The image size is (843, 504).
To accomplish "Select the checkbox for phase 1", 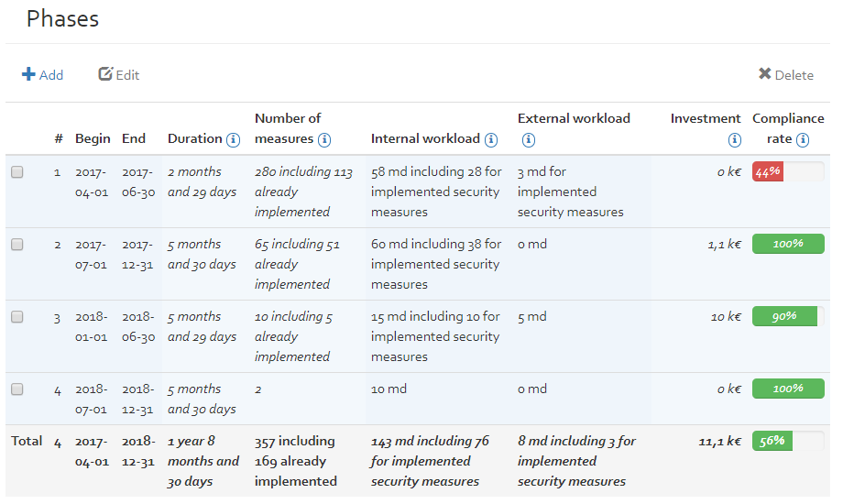I will tap(17, 172).
